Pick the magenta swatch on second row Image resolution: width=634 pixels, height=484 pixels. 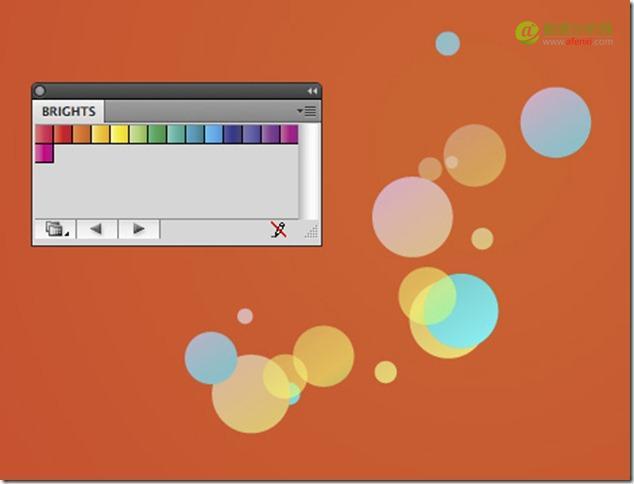[x=44, y=153]
